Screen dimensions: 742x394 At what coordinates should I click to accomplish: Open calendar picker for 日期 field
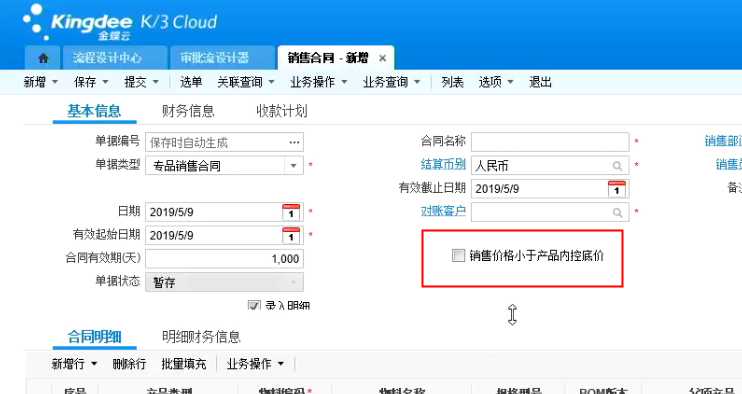pos(291,212)
